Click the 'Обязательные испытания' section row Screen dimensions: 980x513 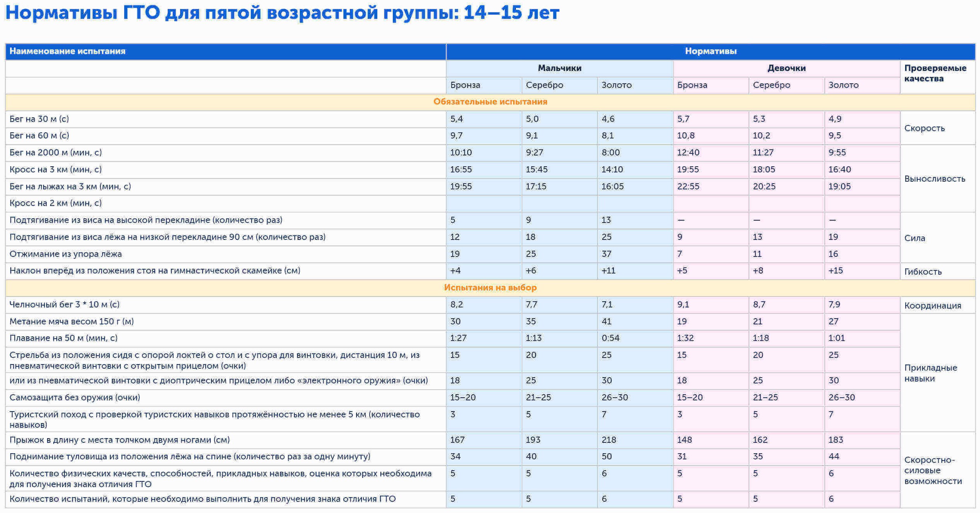tap(490, 102)
